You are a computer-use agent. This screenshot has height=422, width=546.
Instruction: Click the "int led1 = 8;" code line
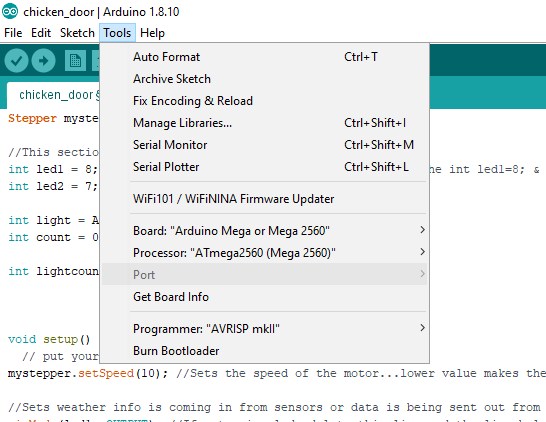(53, 169)
